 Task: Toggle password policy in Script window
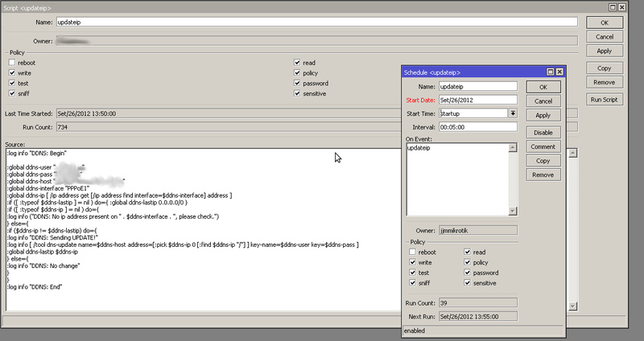[x=297, y=83]
